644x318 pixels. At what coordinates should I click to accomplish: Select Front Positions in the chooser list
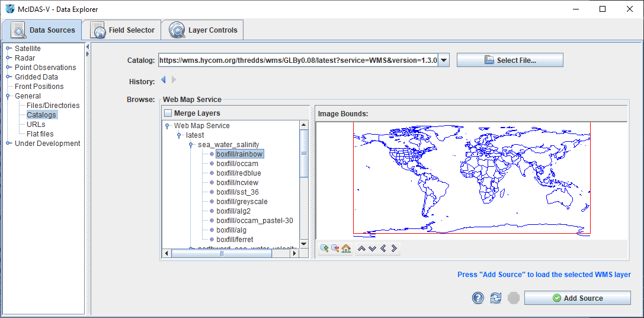pos(39,87)
